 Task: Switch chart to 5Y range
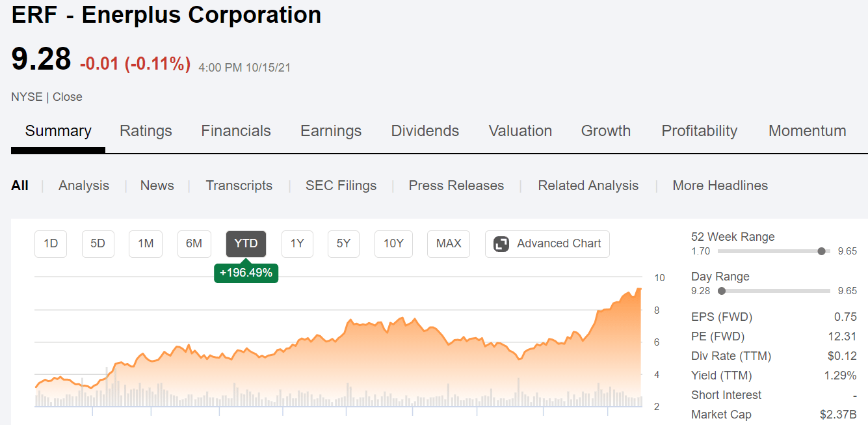coord(343,243)
